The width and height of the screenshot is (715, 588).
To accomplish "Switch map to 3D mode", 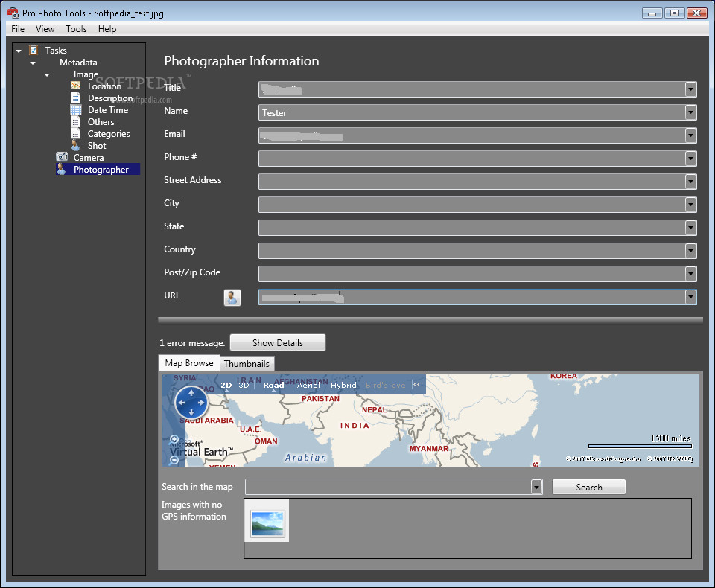I will click(x=244, y=385).
